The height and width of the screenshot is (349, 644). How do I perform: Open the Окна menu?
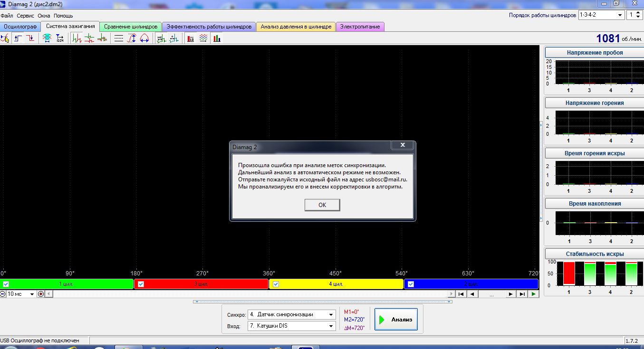coord(44,16)
